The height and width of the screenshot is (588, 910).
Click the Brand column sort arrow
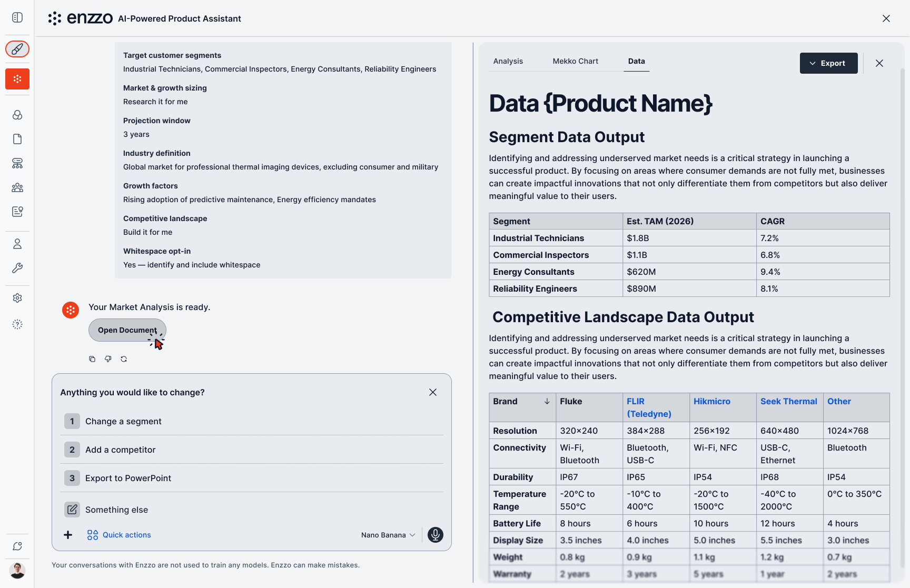[x=547, y=401]
